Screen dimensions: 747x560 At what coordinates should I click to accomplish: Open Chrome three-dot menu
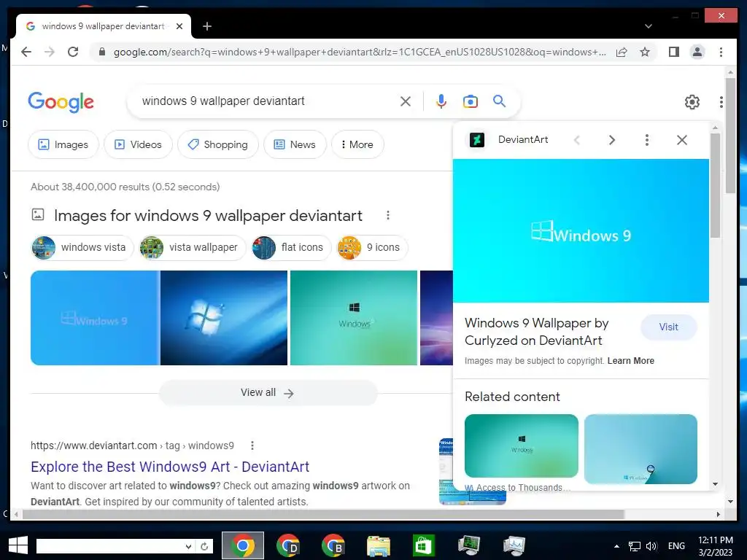721,52
